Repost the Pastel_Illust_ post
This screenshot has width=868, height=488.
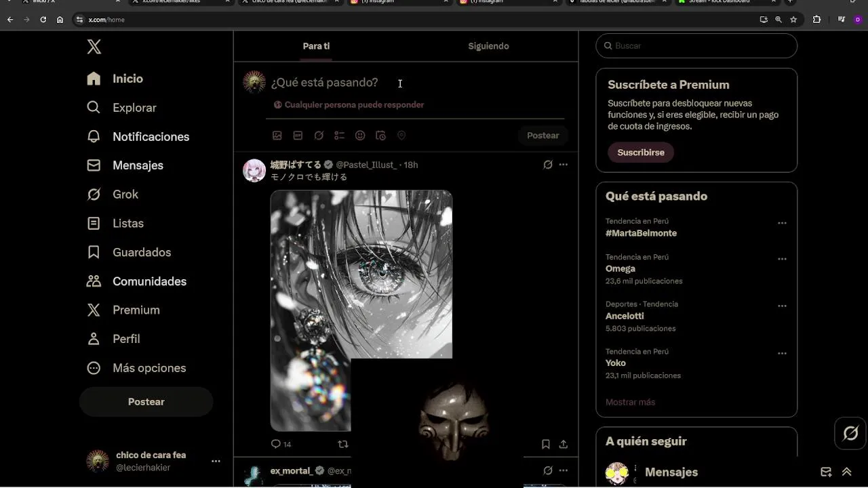[343, 444]
